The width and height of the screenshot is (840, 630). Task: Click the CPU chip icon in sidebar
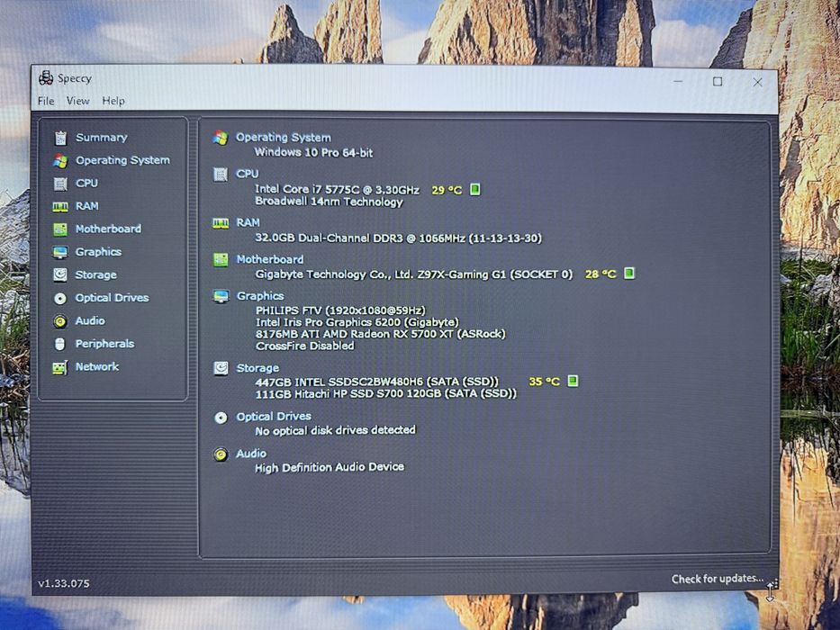coord(60,184)
